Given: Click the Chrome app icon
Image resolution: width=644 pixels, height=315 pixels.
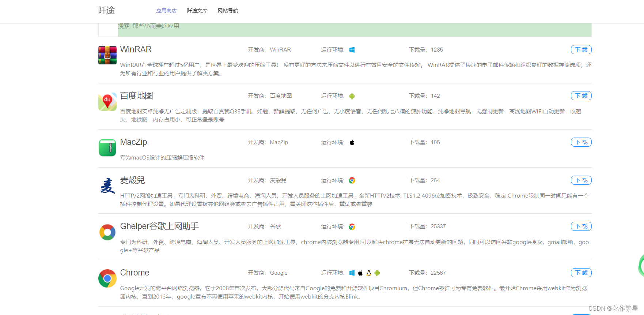Looking at the screenshot, I should (107, 278).
